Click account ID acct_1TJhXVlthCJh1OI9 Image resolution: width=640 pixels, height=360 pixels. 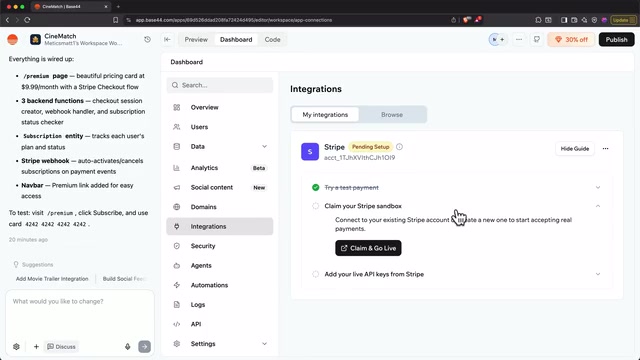[360, 158]
